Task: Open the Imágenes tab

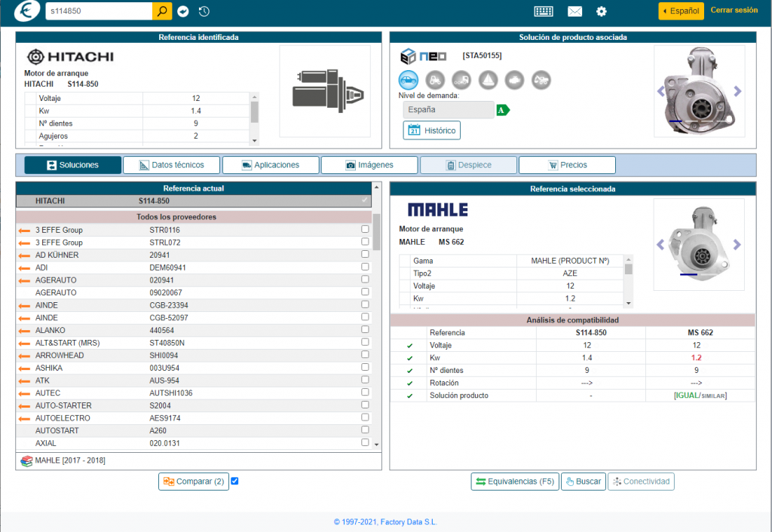Action: (369, 165)
